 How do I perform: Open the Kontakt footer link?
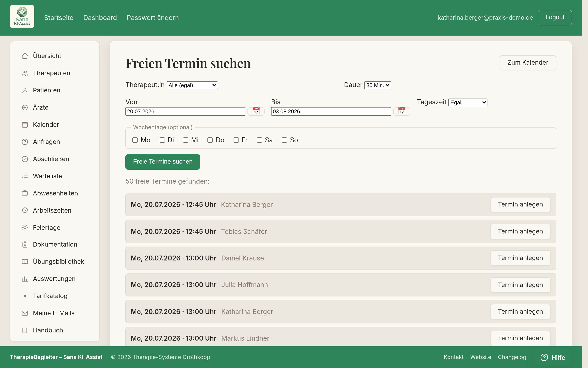(453, 357)
